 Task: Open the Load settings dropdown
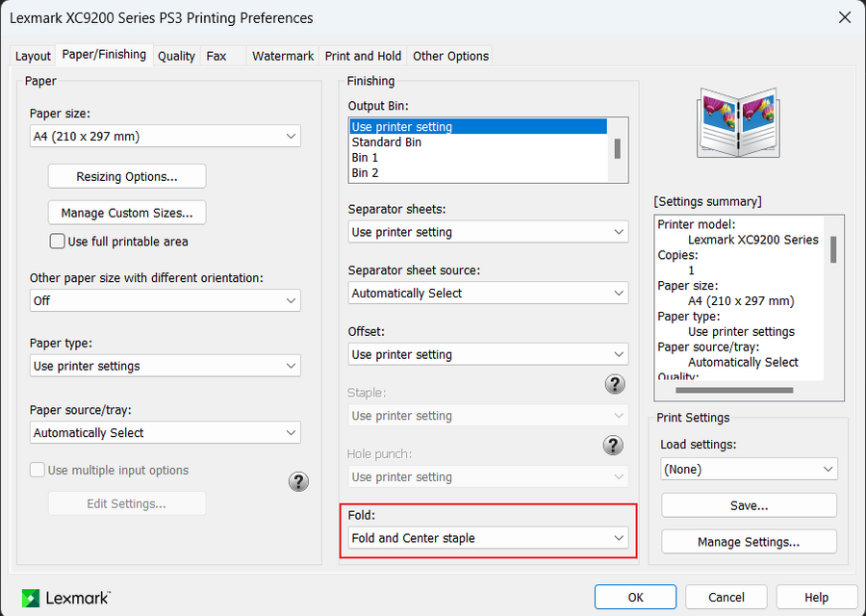pos(749,469)
